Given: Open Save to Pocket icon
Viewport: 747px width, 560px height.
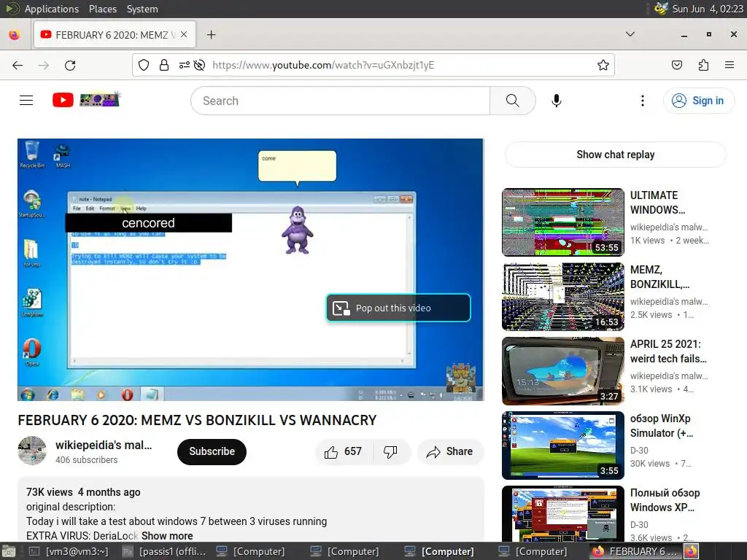Looking at the screenshot, I should point(676,65).
